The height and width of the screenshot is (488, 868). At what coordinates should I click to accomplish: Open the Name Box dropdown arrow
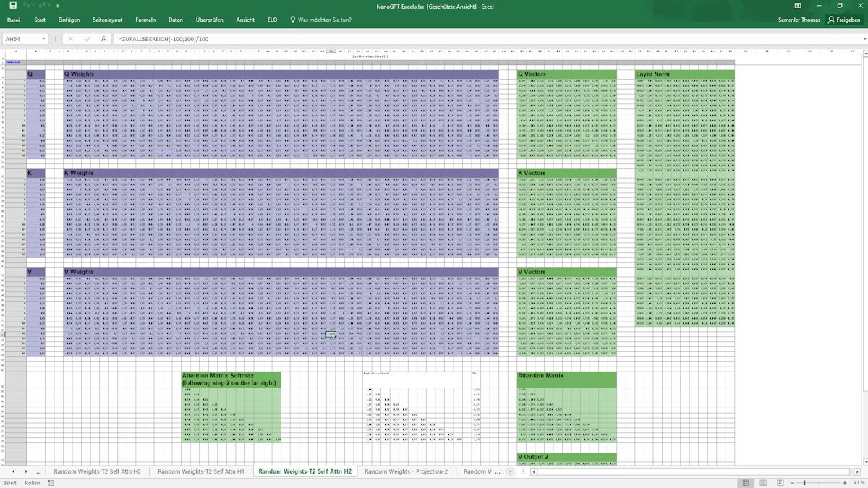[44, 38]
